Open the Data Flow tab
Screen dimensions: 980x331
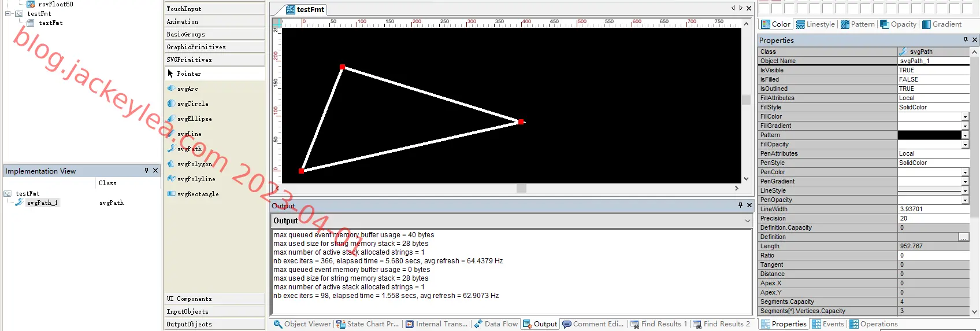point(496,324)
